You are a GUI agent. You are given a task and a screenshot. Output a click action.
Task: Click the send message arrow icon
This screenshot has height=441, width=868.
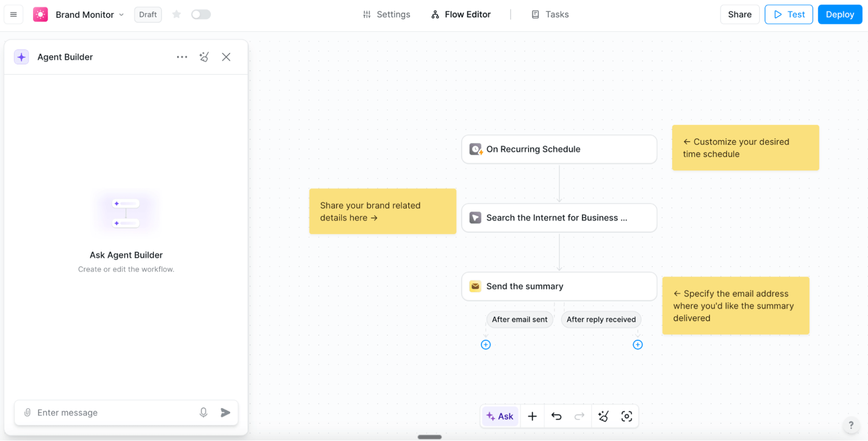pos(226,412)
